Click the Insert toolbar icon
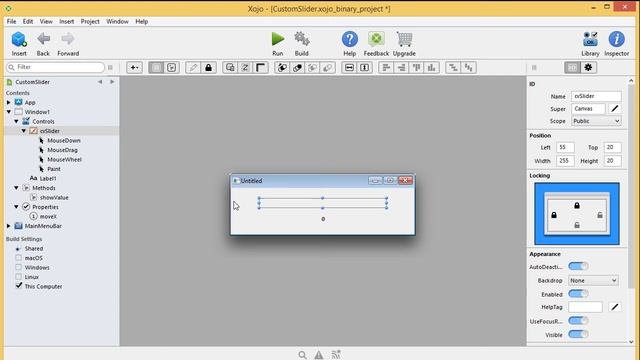The width and height of the screenshot is (640, 360). click(x=19, y=40)
